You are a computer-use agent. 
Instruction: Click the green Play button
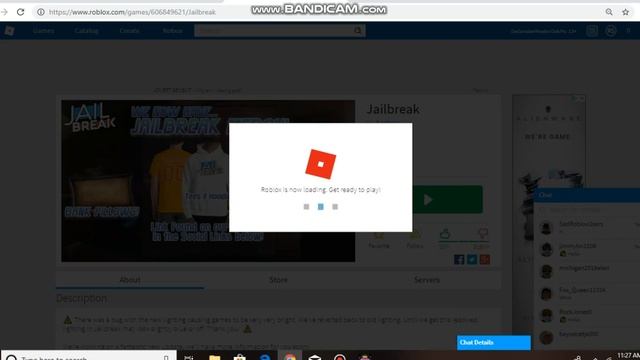(x=447, y=200)
